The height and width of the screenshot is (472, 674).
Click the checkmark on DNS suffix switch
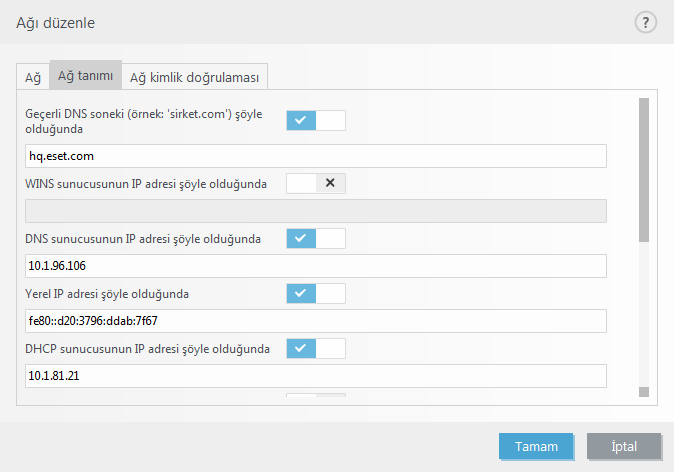[x=301, y=121]
